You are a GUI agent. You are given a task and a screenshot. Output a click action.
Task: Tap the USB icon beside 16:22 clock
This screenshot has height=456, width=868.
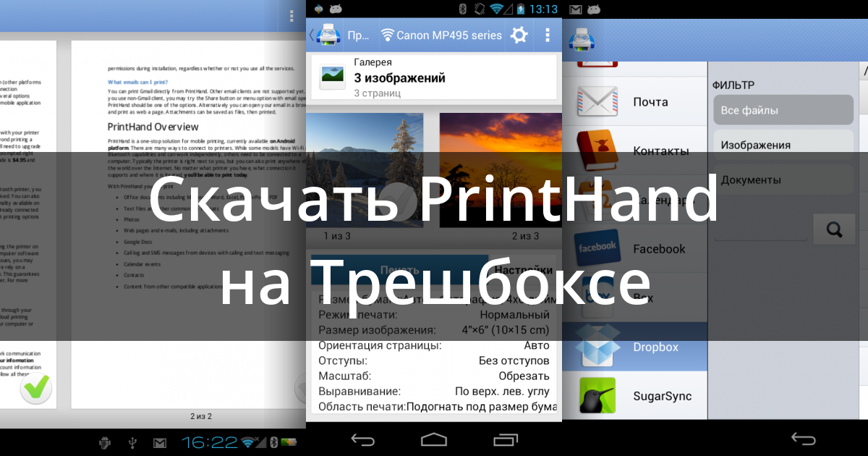point(132,442)
